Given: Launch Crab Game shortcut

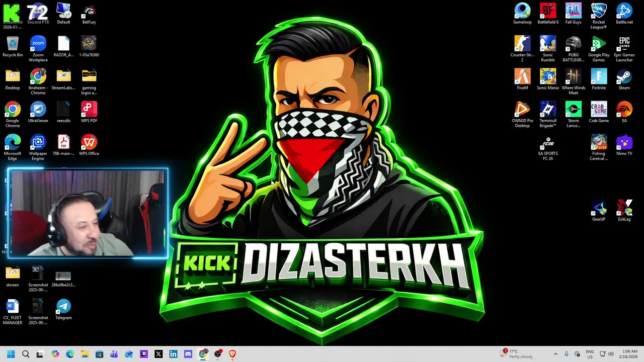Looking at the screenshot, I should click(599, 113).
